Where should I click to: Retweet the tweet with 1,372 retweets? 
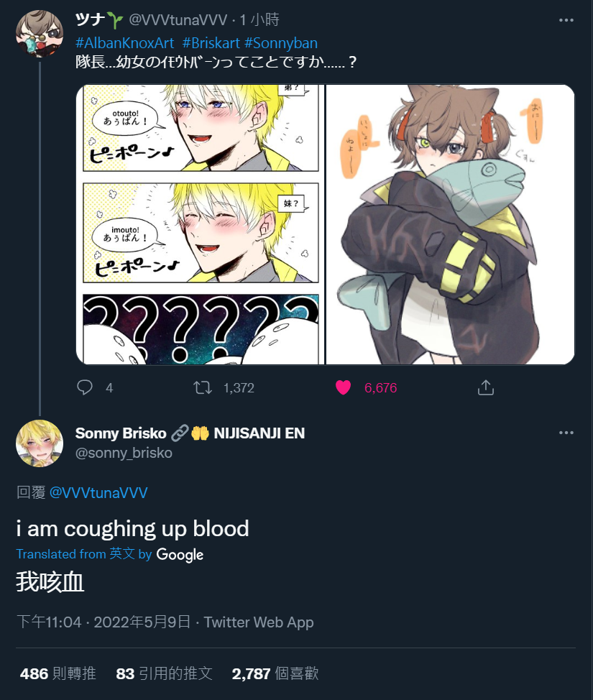(x=202, y=387)
